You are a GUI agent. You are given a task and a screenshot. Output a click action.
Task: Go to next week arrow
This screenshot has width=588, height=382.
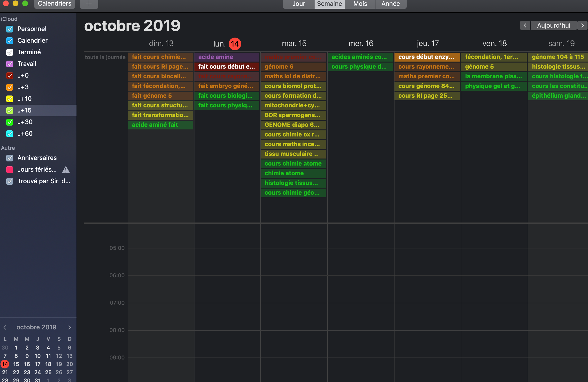click(x=582, y=25)
